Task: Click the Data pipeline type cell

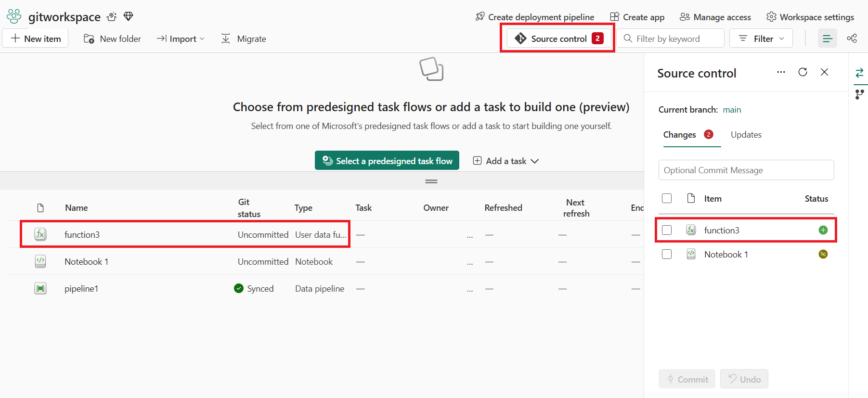Action: [320, 288]
